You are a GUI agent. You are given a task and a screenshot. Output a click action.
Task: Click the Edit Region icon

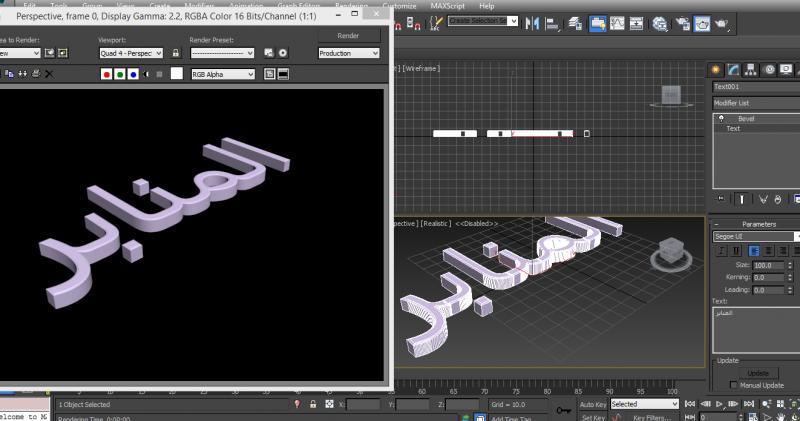coord(49,53)
